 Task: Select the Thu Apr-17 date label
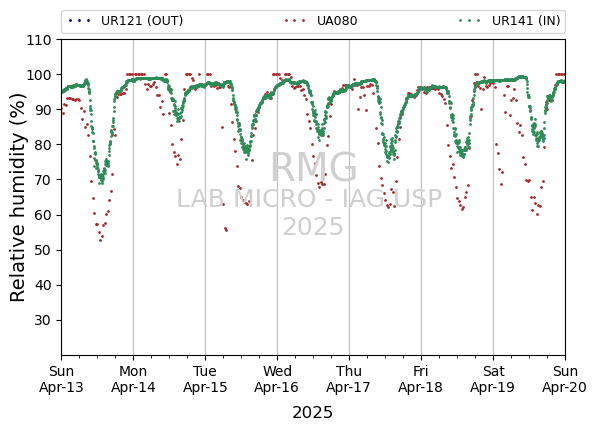(x=349, y=379)
